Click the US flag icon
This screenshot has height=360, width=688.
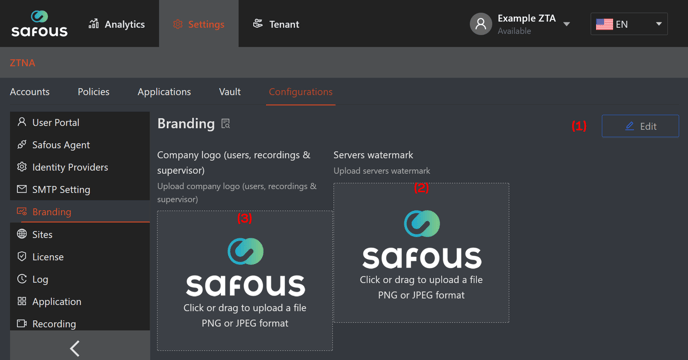604,24
